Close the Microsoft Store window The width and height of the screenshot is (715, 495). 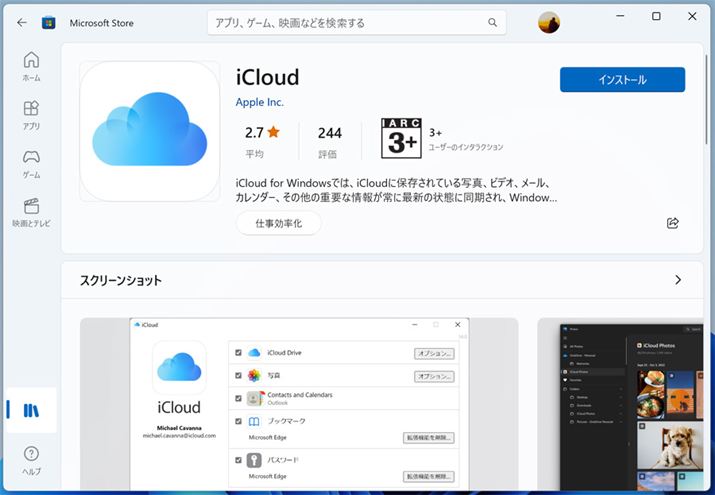tap(692, 16)
